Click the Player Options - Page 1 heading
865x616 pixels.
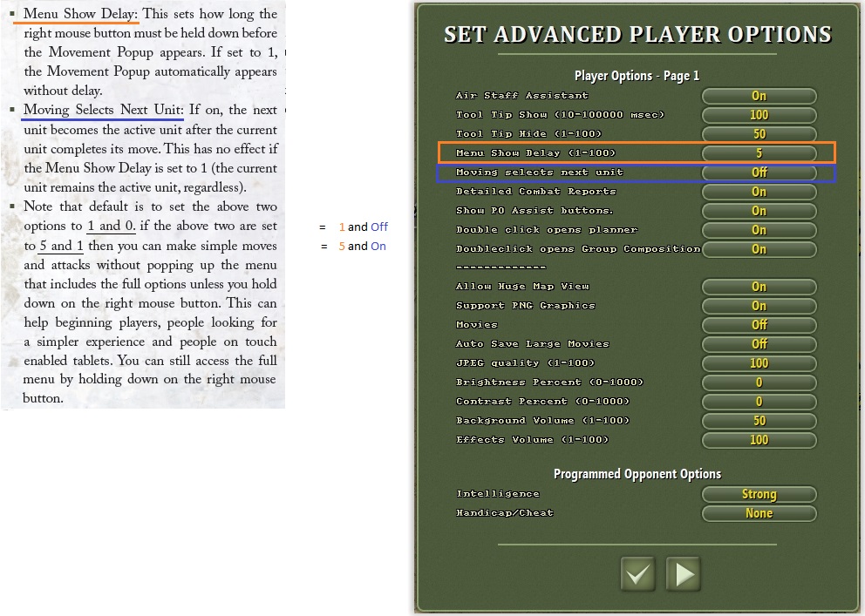(x=637, y=76)
